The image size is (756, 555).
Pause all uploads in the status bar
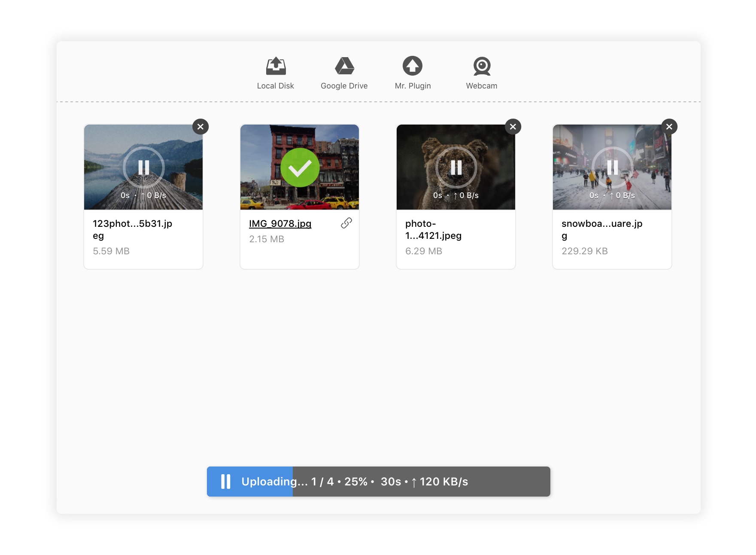(x=226, y=482)
